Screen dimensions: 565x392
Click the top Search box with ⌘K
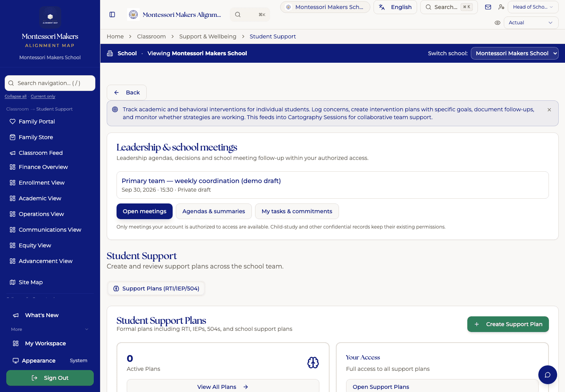[449, 7]
